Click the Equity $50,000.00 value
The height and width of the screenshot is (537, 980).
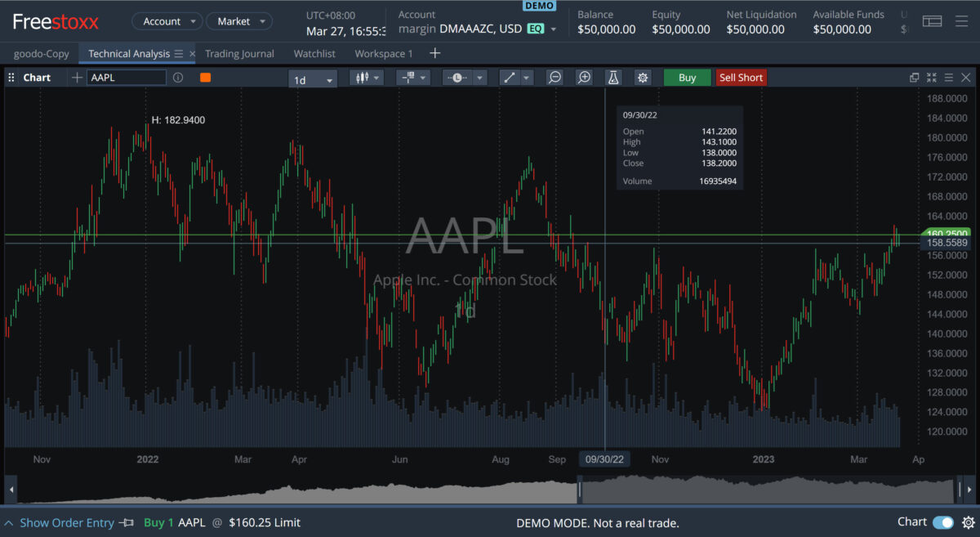[x=681, y=29]
